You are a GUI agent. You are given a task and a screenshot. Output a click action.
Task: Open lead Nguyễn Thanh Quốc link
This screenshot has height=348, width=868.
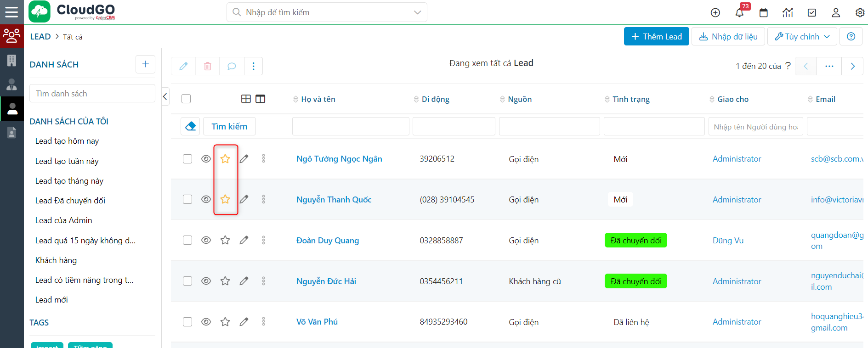334,200
